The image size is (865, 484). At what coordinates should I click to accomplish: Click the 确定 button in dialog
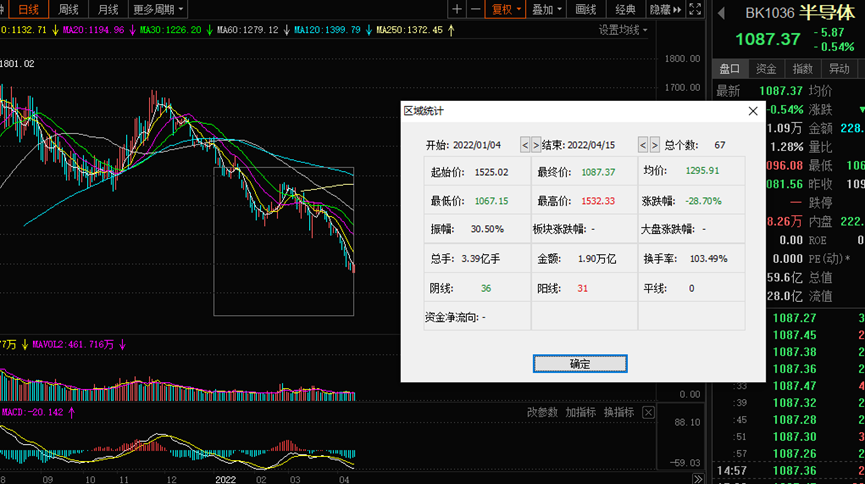(x=579, y=363)
